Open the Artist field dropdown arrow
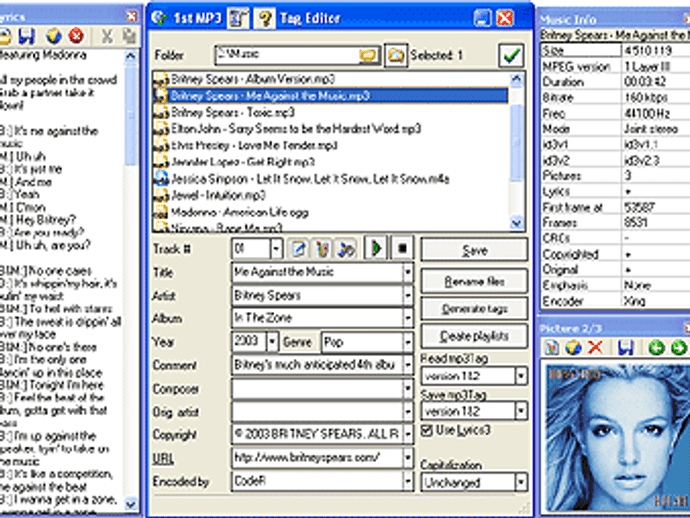The image size is (690, 518). pyautogui.click(x=408, y=295)
